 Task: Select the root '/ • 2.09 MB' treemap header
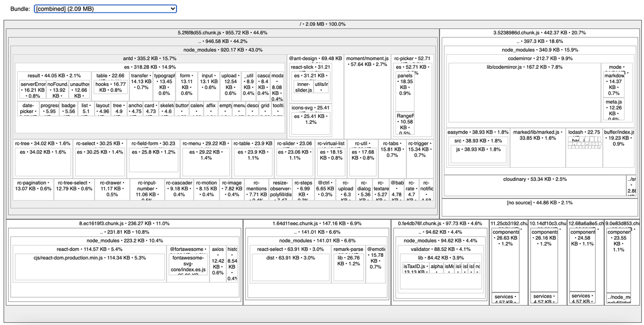pyautogui.click(x=322, y=24)
